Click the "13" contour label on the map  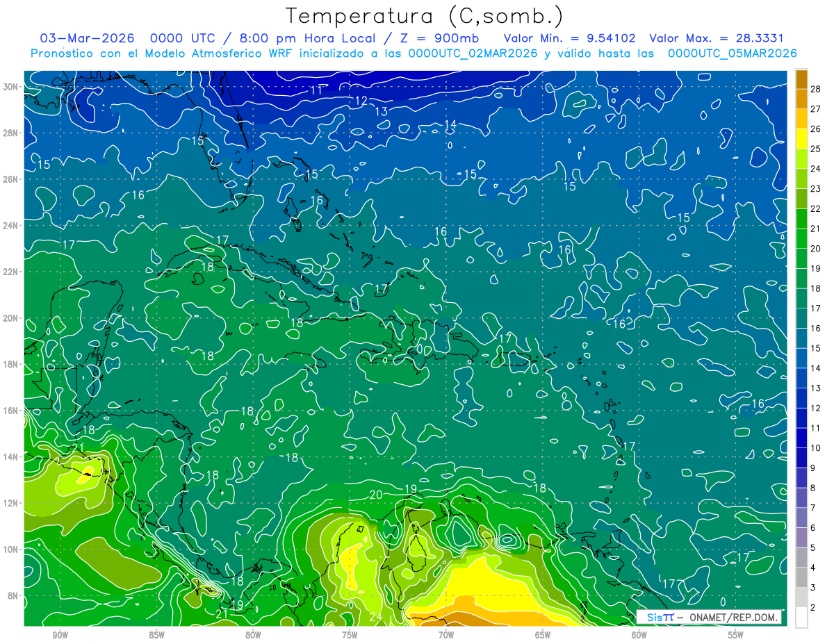381,111
